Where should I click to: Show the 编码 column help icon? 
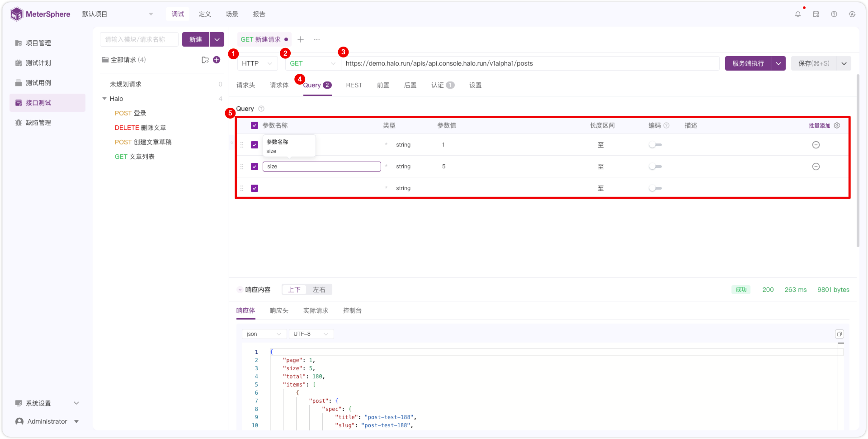666,125
